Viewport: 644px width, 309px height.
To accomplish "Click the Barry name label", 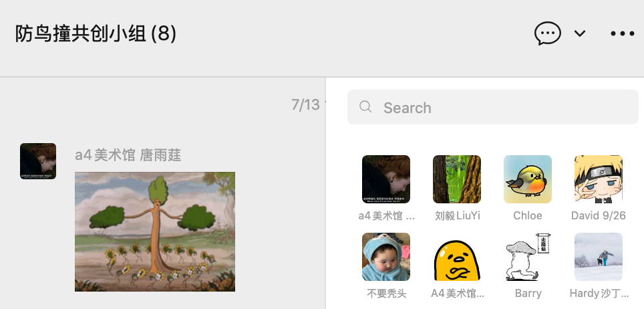I will [528, 294].
